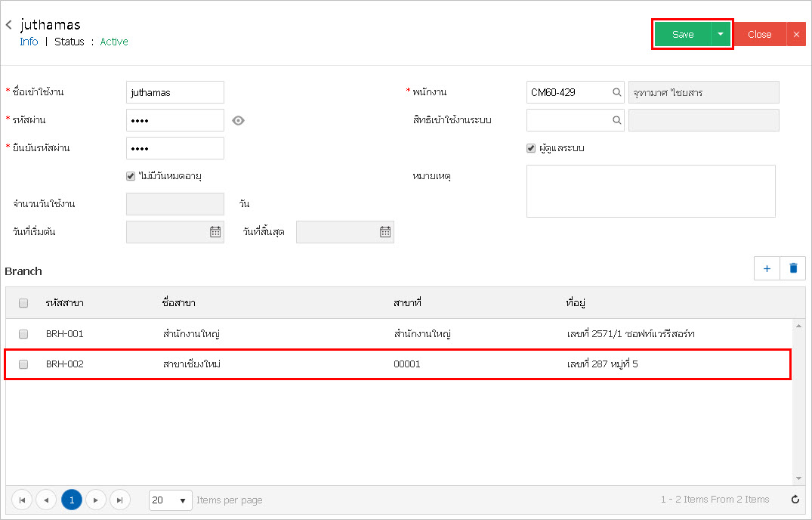Click the address cell of row BRH-001

click(631, 334)
